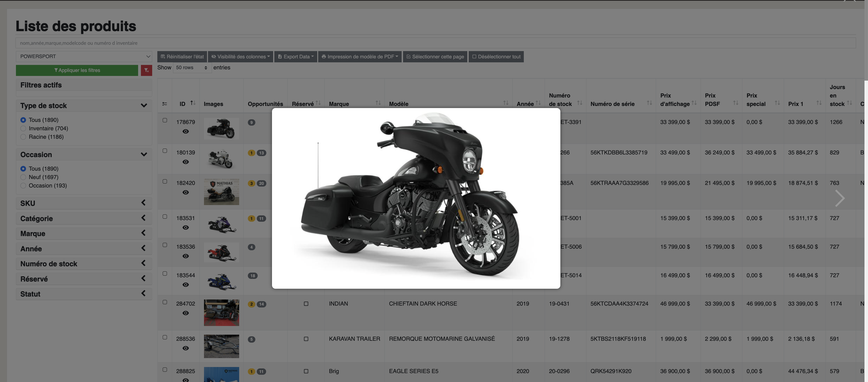This screenshot has height=382, width=868.
Task: Expand the Catégorie filter
Action: coord(143,218)
